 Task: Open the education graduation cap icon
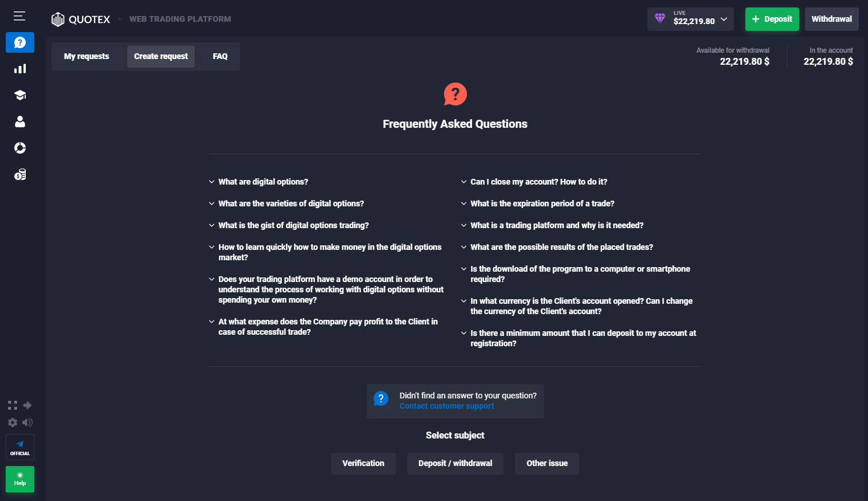(20, 95)
